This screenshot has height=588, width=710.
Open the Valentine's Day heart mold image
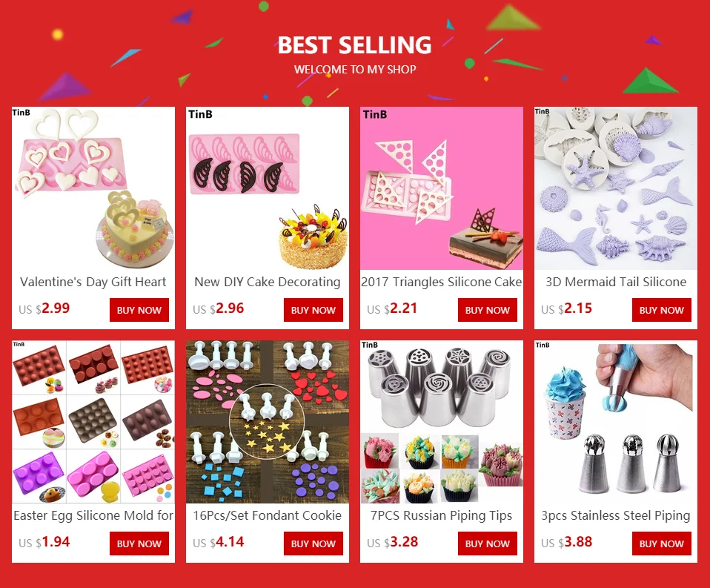(93, 188)
